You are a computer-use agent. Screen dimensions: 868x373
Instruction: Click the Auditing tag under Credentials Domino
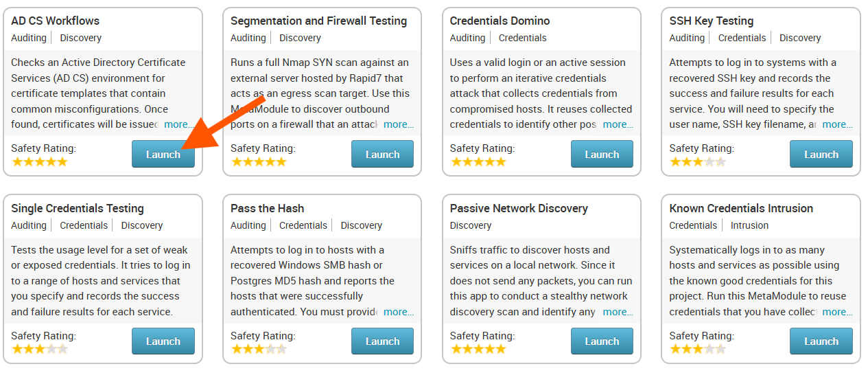pos(467,38)
